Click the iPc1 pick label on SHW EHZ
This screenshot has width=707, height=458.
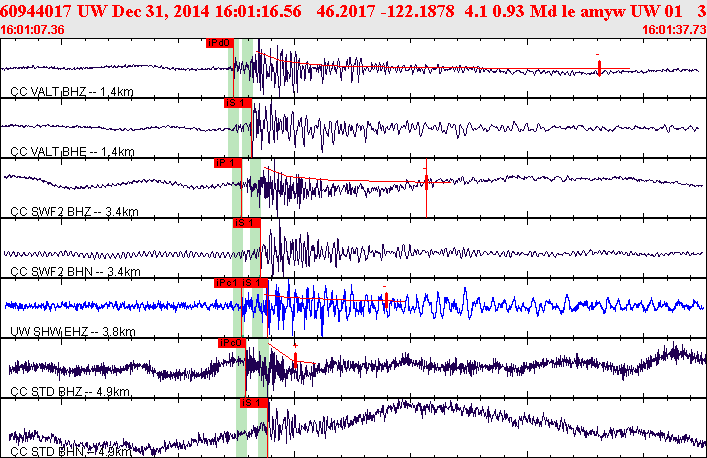[x=227, y=283]
